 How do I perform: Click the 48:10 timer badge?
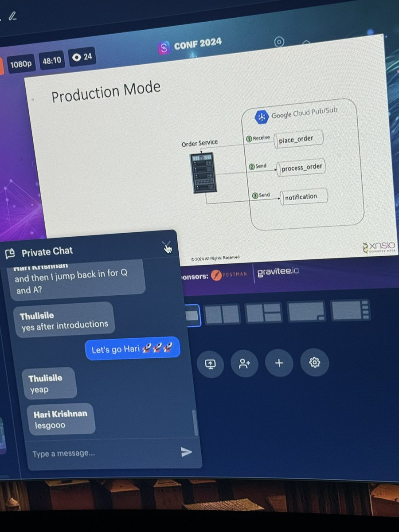coord(51,60)
